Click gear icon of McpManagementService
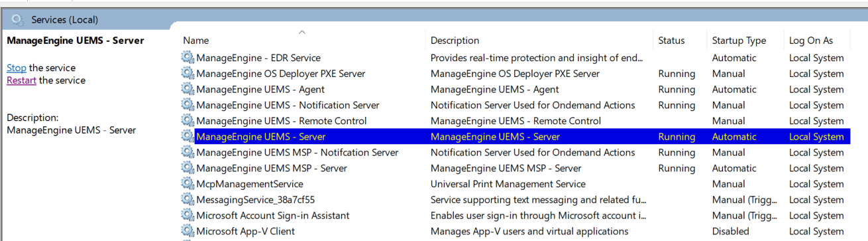 click(x=188, y=184)
